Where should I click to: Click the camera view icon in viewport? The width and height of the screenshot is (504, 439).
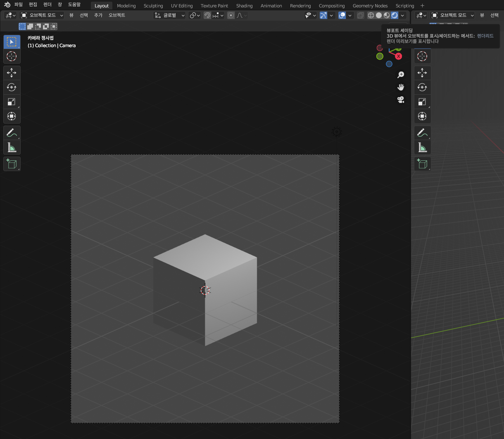coord(400,100)
